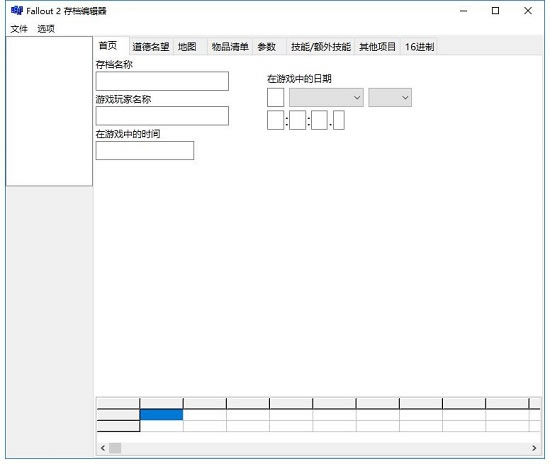Screen dimensions: 550x464
Task: Focus the 在游戏中的时间 field
Action: [x=145, y=150]
